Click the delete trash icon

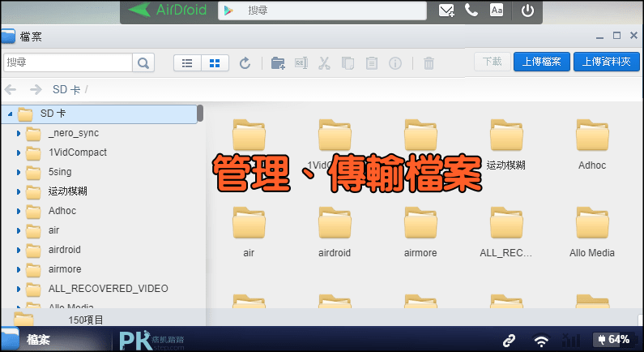429,63
